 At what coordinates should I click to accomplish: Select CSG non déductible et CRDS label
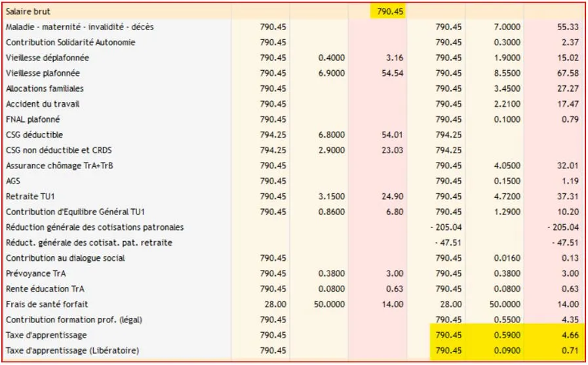pyautogui.click(x=58, y=150)
